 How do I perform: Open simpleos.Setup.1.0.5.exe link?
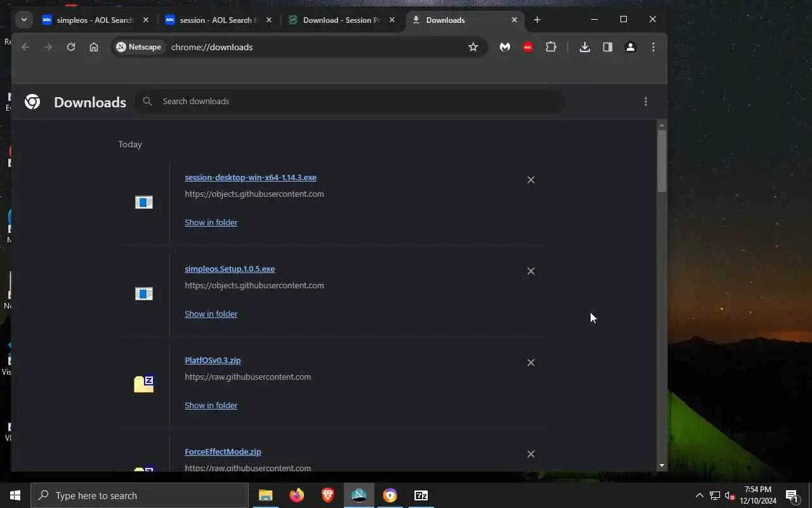pos(230,269)
